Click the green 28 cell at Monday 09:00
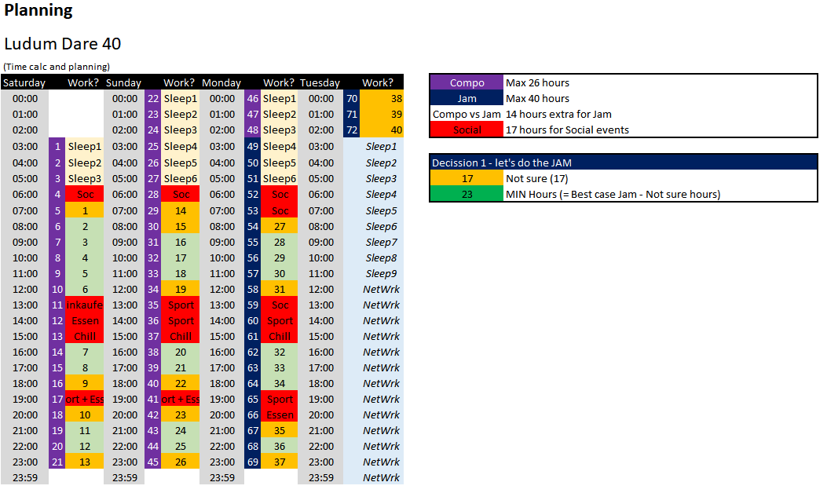Screen dimensions: 838x504 [280, 242]
